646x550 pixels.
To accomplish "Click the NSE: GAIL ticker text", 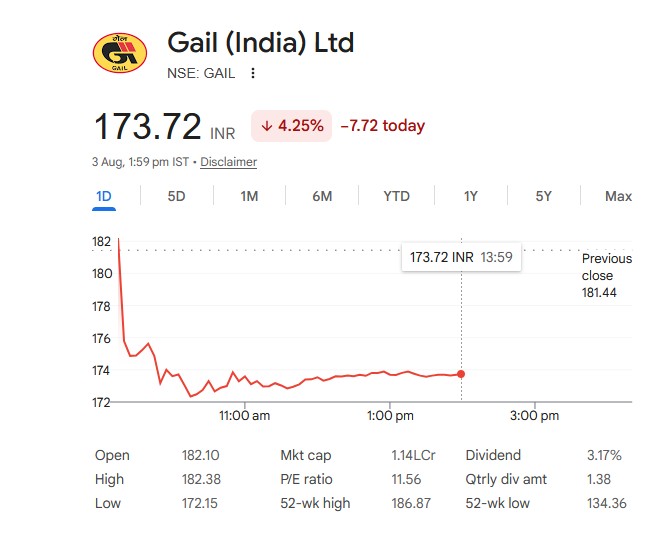I will click(x=201, y=73).
